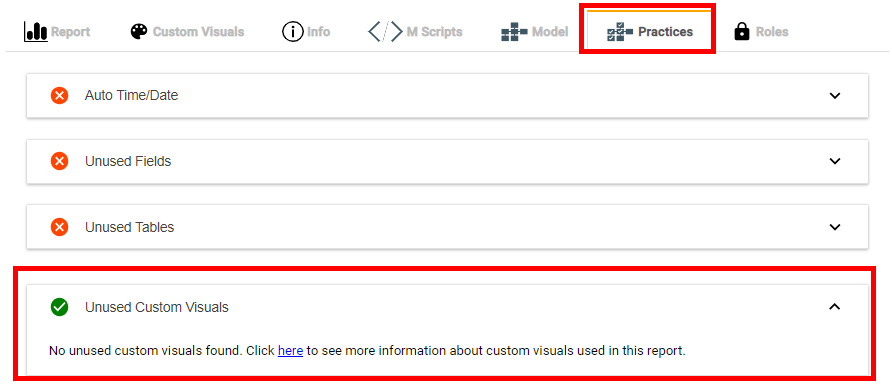Switch to the Report tab
Image resolution: width=892 pixels, height=384 pixels.
tap(57, 32)
